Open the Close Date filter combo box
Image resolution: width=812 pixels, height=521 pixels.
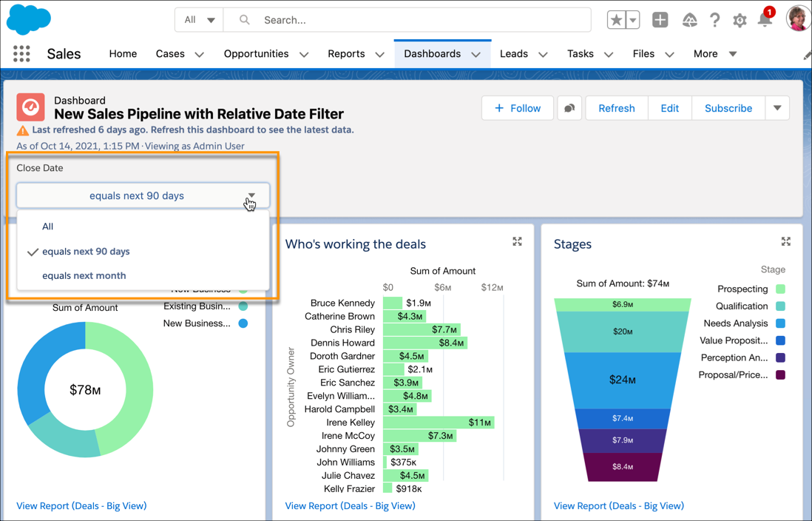pyautogui.click(x=143, y=196)
